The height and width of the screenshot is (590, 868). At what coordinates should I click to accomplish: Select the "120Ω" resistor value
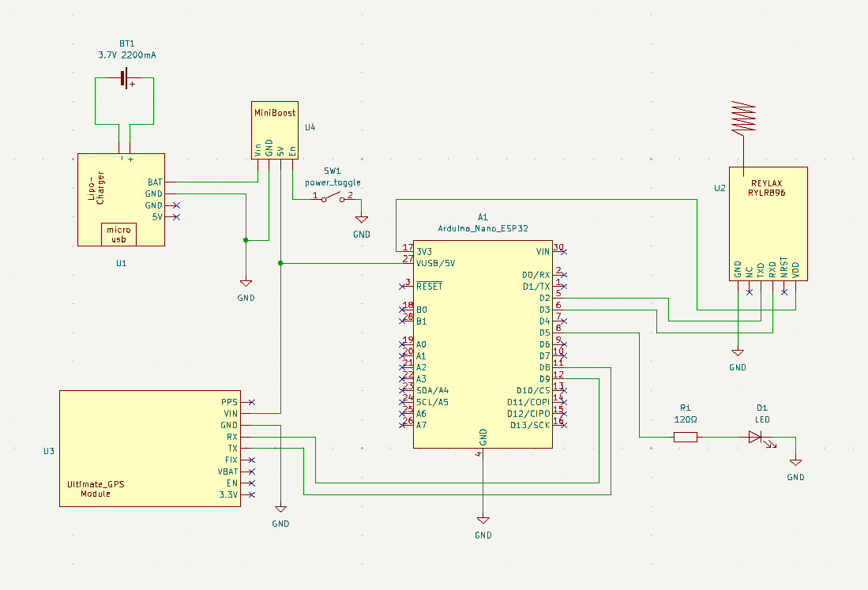(x=686, y=420)
